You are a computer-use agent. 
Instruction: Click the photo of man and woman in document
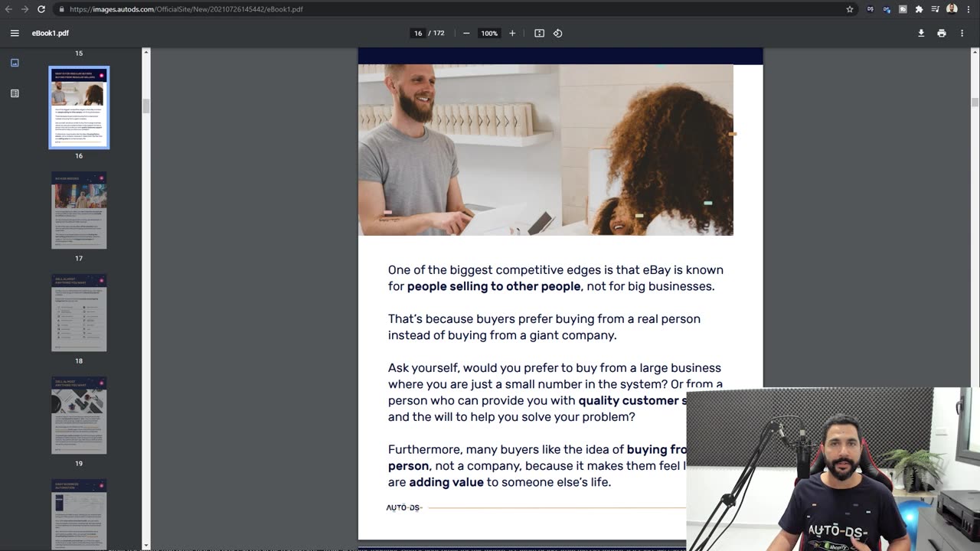pos(546,149)
